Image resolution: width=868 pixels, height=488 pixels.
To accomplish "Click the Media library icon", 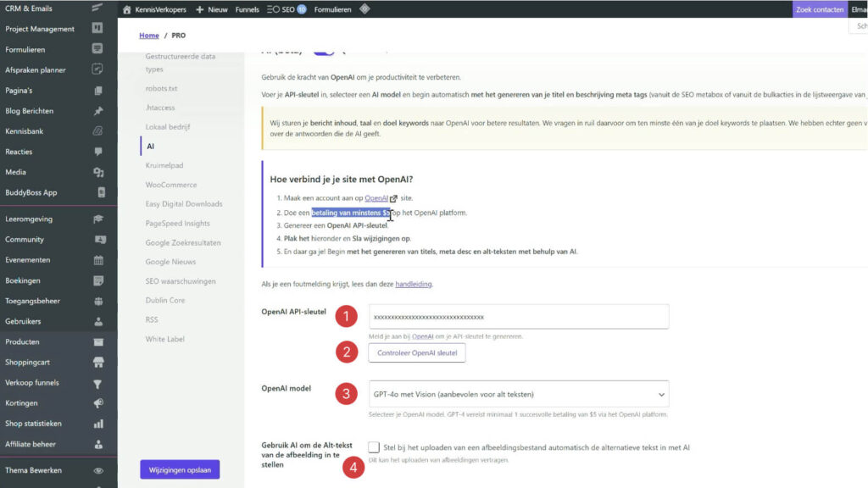I will click(98, 172).
